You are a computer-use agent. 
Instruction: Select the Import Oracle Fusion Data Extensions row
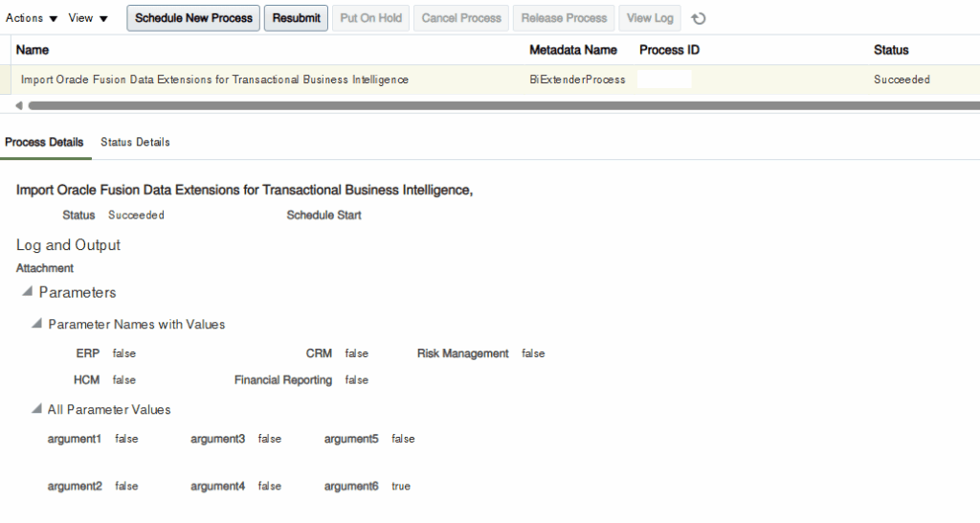click(490, 80)
